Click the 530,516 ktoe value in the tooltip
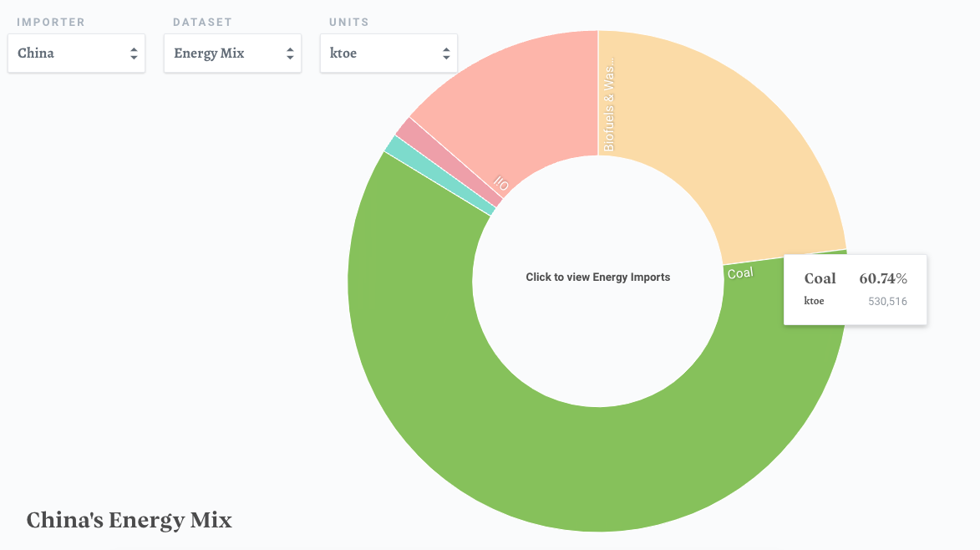Image resolution: width=980 pixels, height=550 pixels. click(887, 301)
